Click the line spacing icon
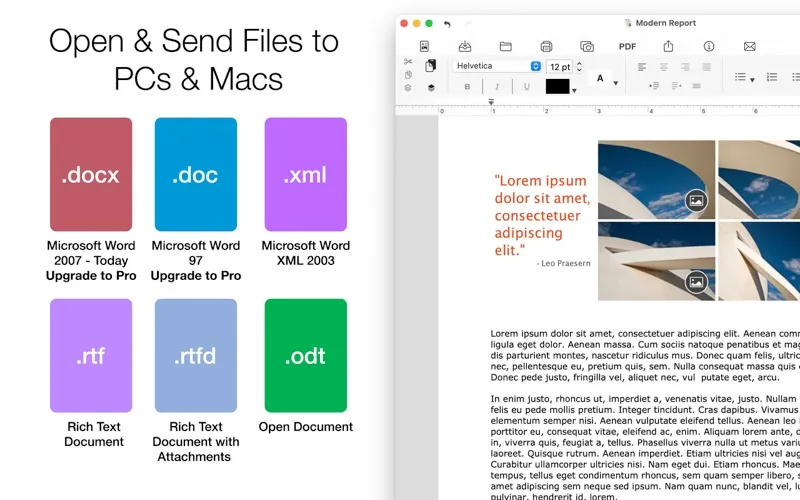 [x=696, y=86]
